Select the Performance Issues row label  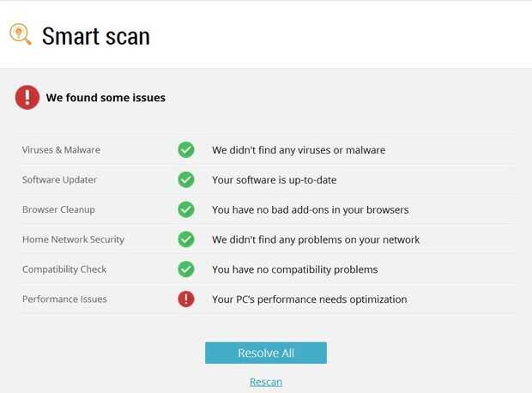click(64, 300)
